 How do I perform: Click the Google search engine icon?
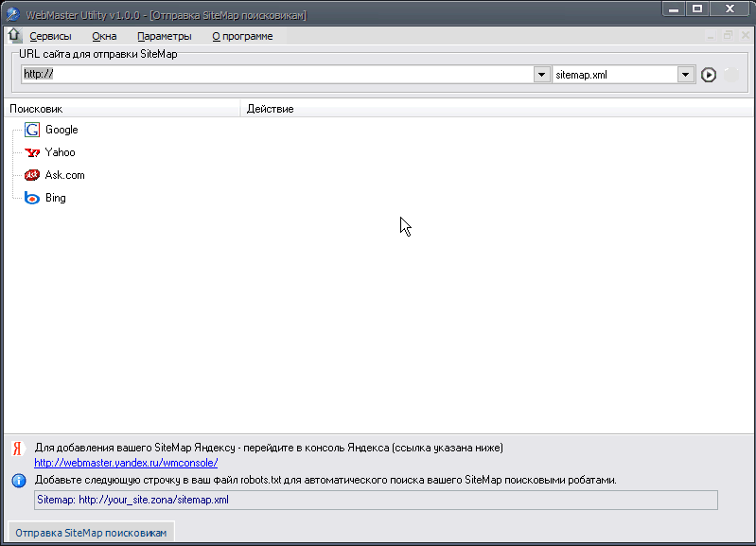point(32,131)
